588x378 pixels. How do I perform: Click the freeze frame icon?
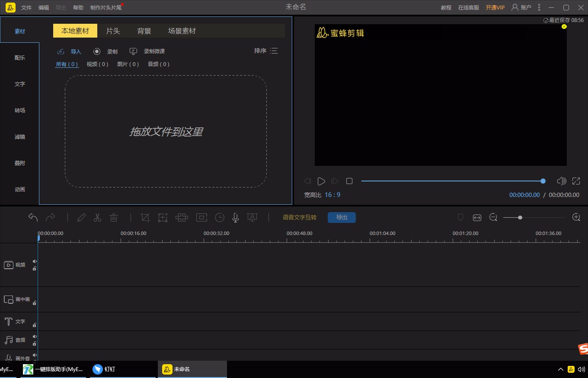tap(201, 217)
